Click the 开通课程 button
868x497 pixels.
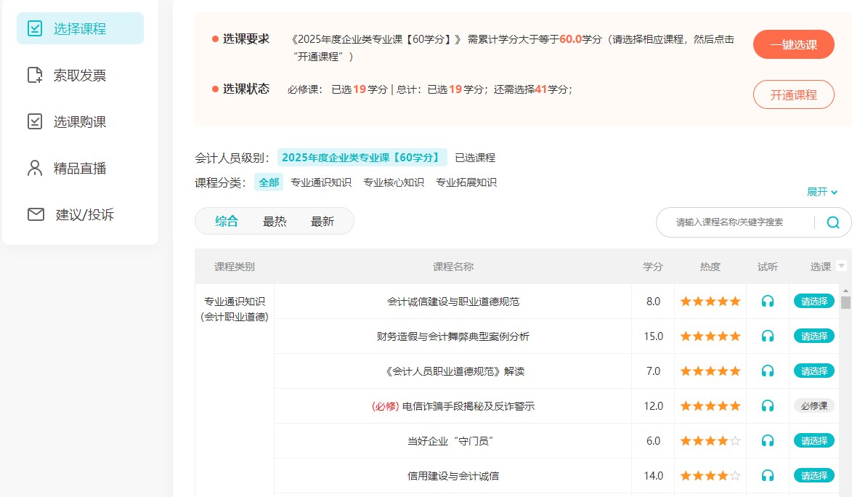click(793, 94)
